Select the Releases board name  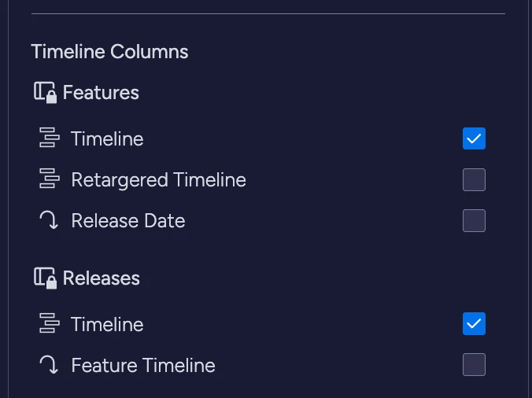click(x=101, y=278)
